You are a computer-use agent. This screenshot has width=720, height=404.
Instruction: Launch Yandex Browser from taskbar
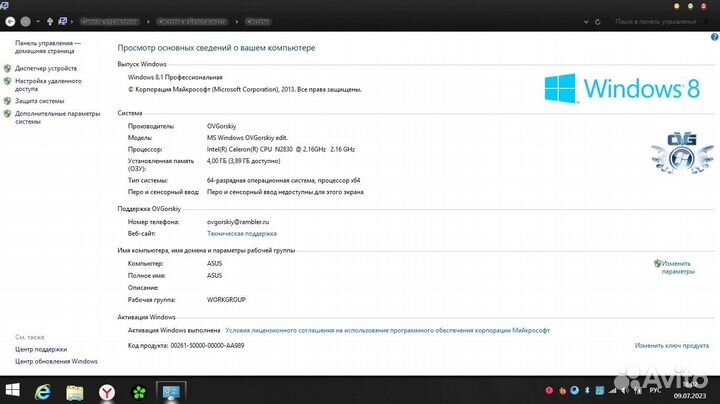click(107, 392)
